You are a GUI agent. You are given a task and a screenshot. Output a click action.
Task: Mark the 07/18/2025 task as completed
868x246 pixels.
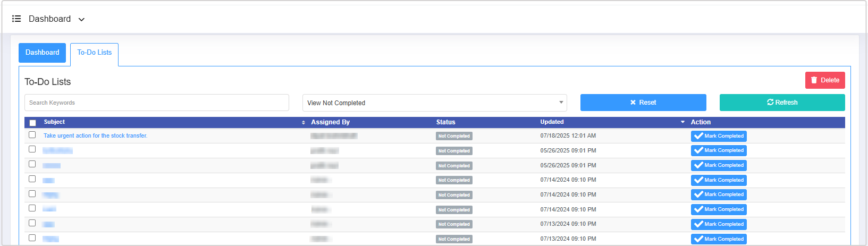(719, 136)
